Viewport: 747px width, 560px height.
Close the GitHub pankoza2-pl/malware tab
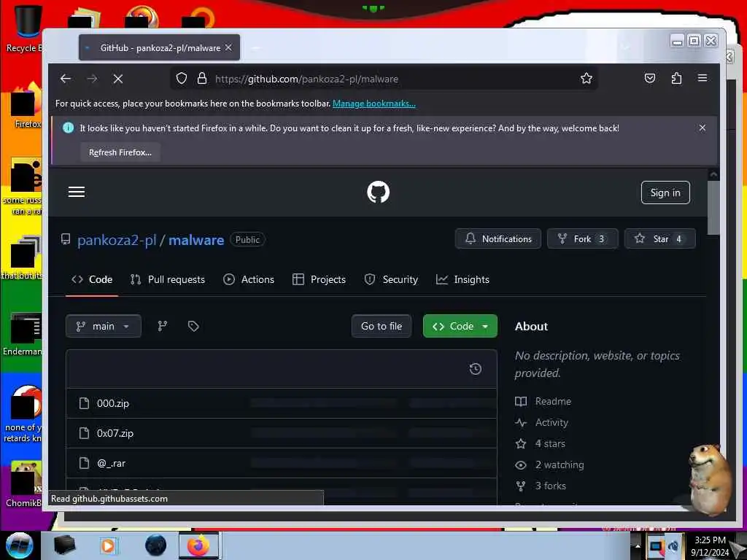pos(228,47)
